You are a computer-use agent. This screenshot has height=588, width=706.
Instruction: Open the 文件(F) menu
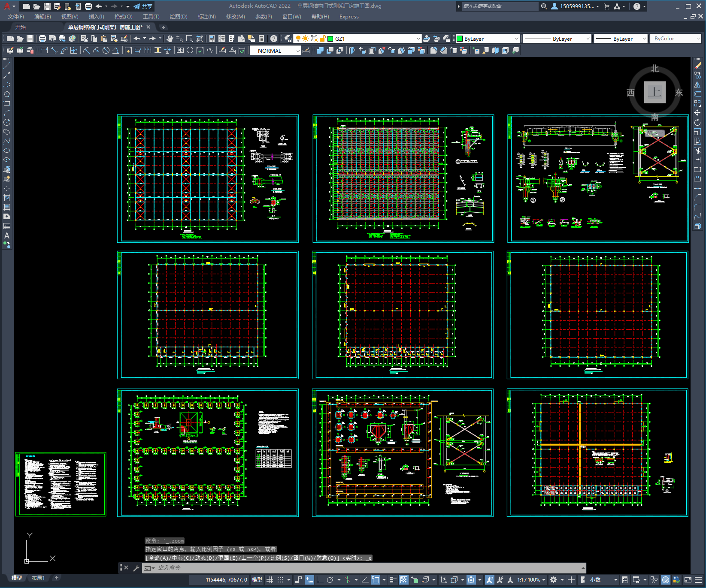[16, 17]
